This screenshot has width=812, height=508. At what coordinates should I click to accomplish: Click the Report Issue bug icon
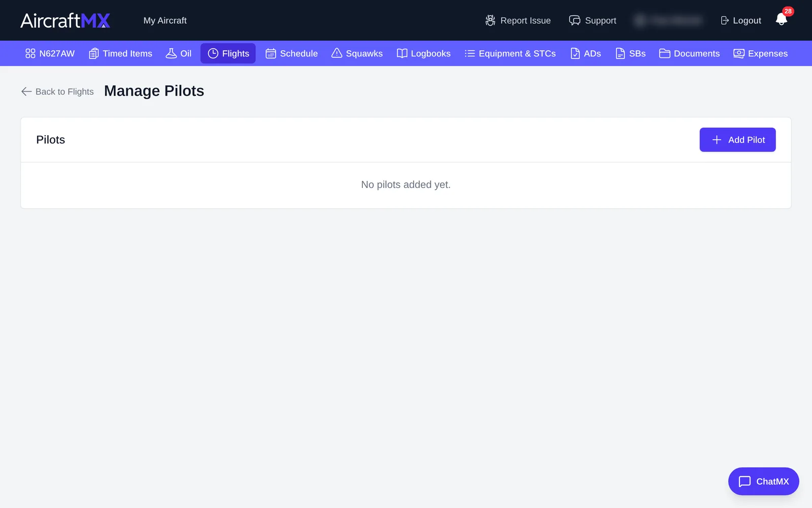tap(490, 20)
